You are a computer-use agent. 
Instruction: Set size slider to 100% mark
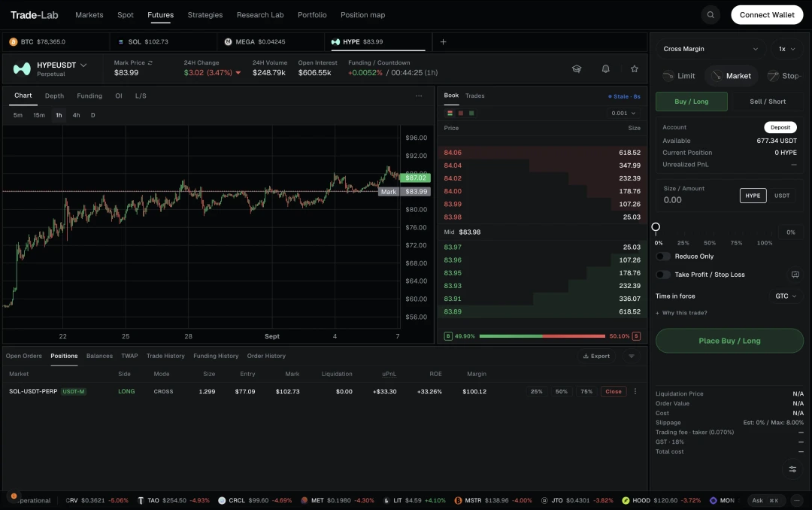tap(765, 243)
